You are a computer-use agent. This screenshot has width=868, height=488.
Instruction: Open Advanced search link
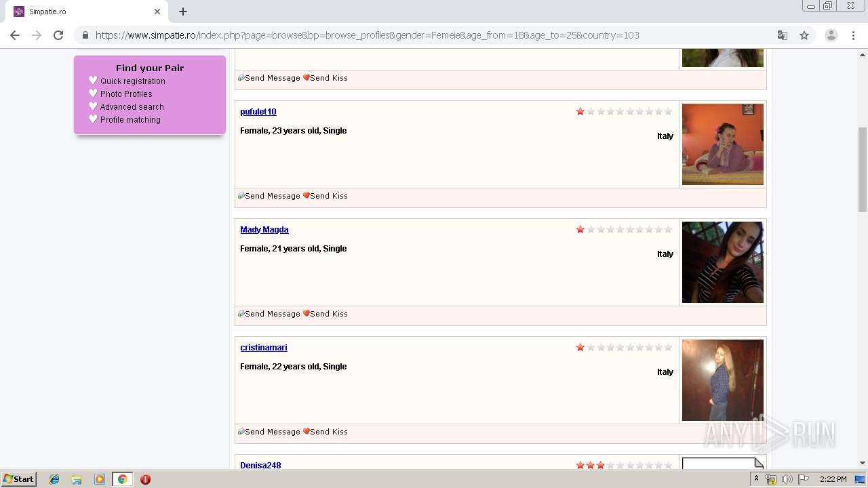pos(132,107)
